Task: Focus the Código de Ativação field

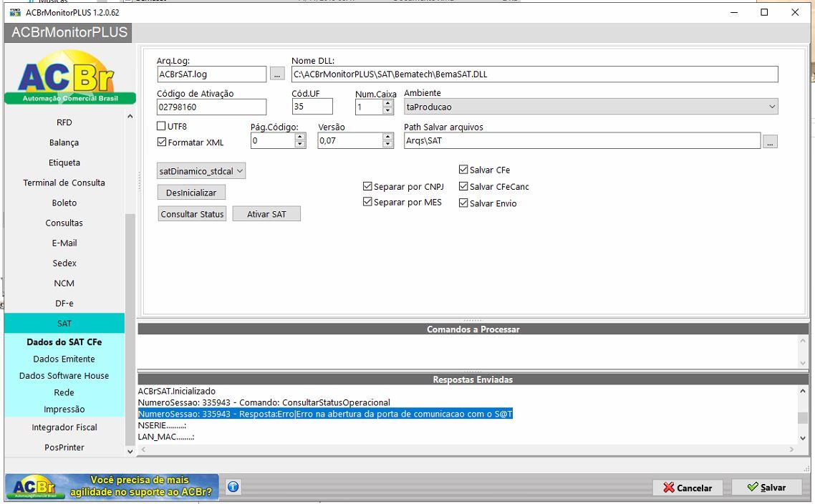Action: point(211,107)
